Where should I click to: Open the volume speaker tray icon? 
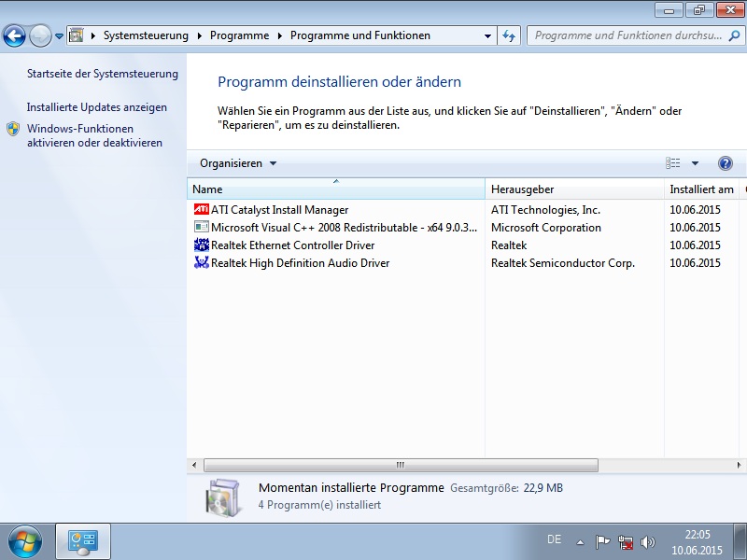point(647,542)
